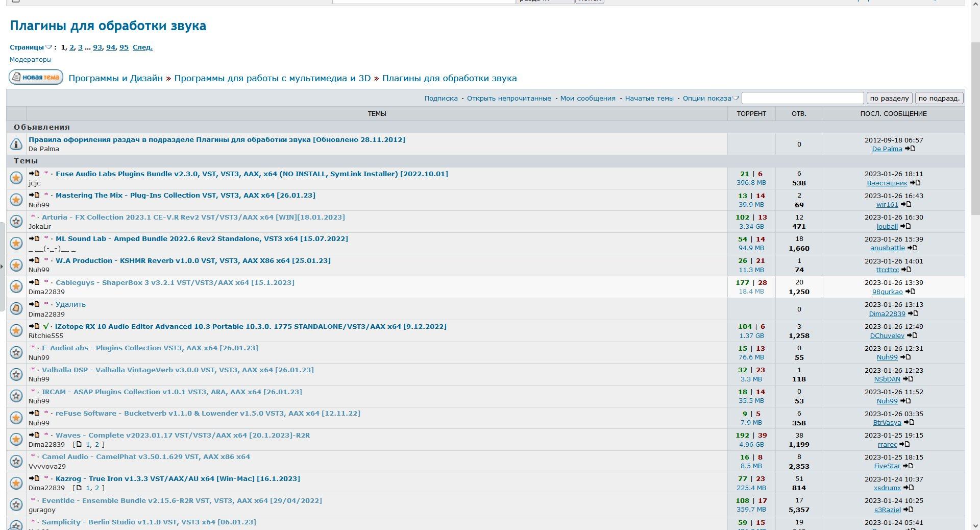Screen dimensions: 980x530
Task: Click the Новая тема button
Action: pos(36,78)
